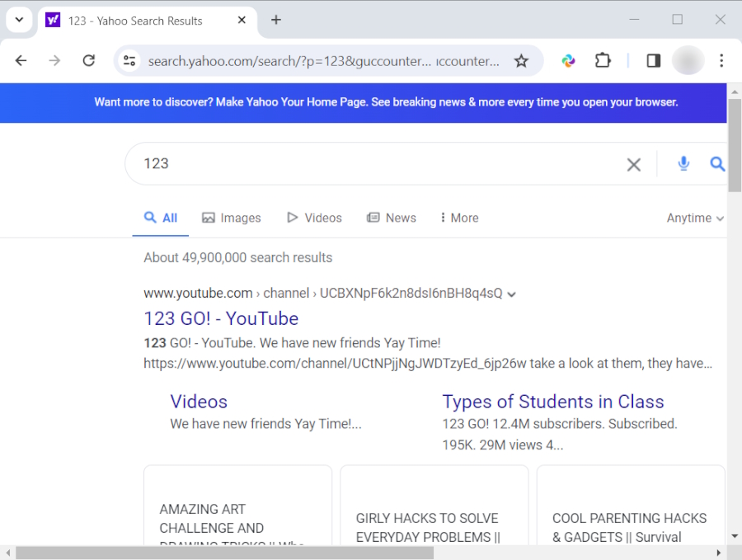Select the News search tab

point(392,217)
